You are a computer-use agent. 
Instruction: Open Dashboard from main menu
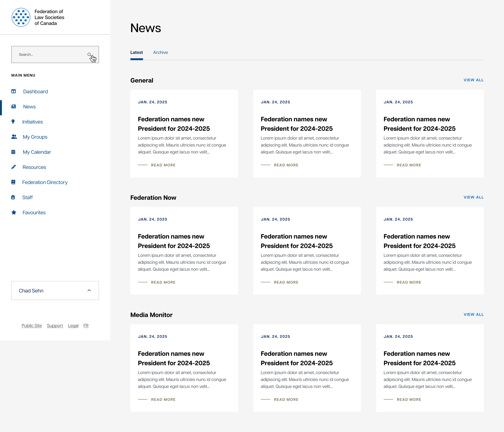pyautogui.click(x=35, y=92)
